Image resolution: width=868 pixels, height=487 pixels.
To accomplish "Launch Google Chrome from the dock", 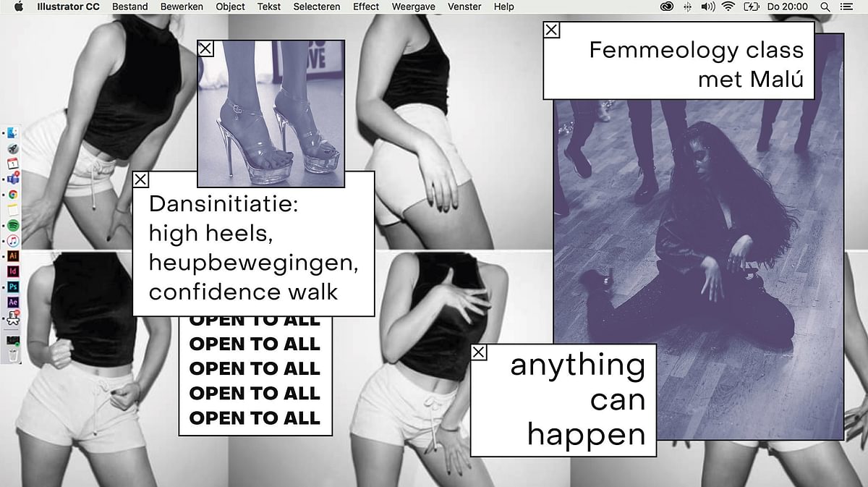I will [x=13, y=195].
